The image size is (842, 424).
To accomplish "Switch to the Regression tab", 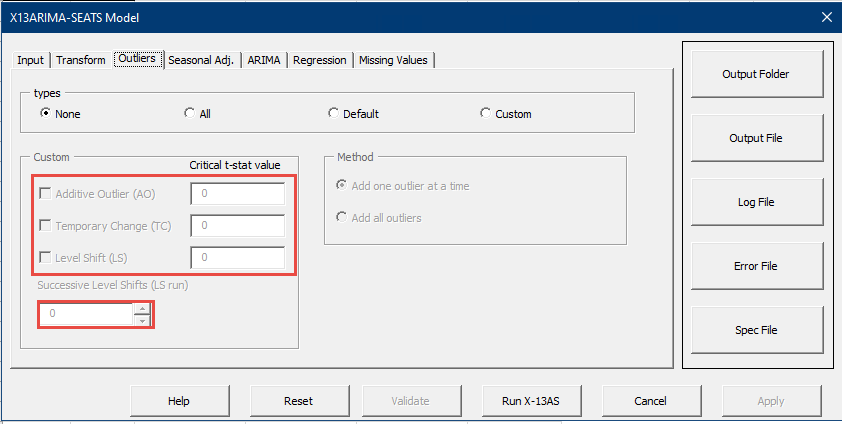I will click(x=320, y=60).
